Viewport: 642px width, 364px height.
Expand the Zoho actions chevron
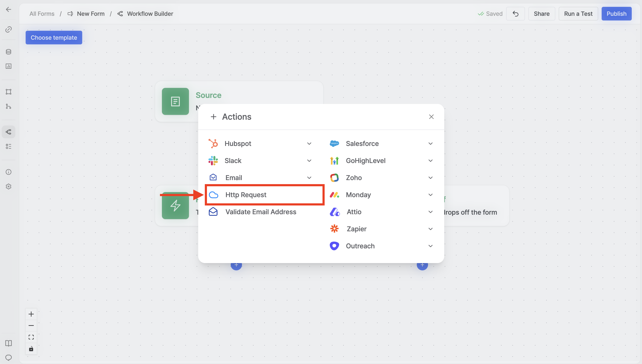click(431, 178)
